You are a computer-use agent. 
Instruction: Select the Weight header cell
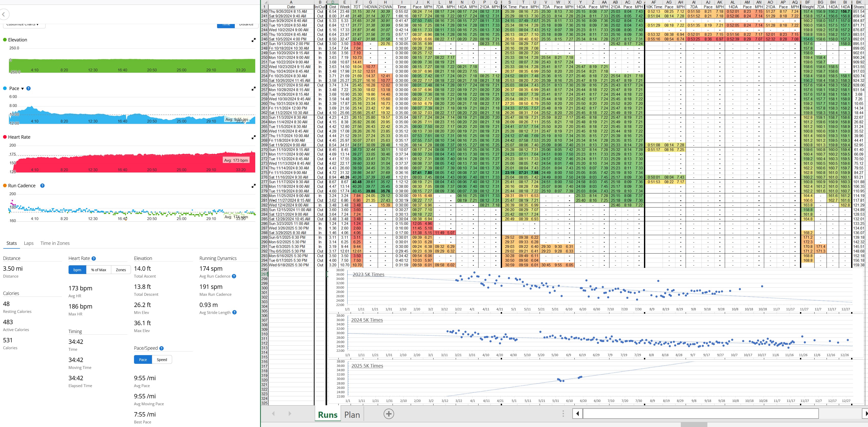[808, 7]
